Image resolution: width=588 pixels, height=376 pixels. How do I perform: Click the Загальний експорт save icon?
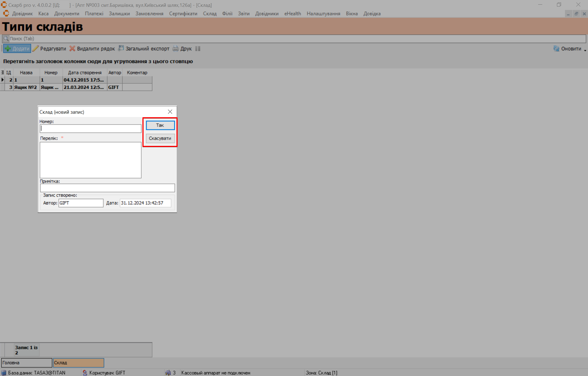point(121,49)
